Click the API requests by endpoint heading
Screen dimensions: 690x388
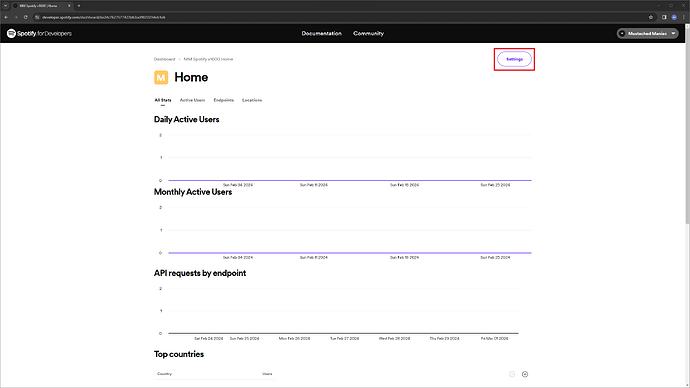(200, 273)
